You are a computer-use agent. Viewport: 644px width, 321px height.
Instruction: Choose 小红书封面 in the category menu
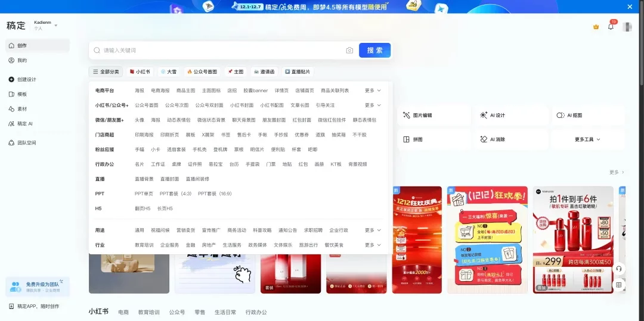tap(242, 105)
